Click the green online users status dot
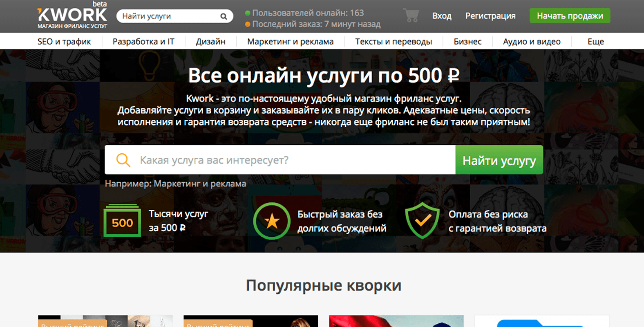Image resolution: width=644 pixels, height=327 pixels. click(247, 13)
